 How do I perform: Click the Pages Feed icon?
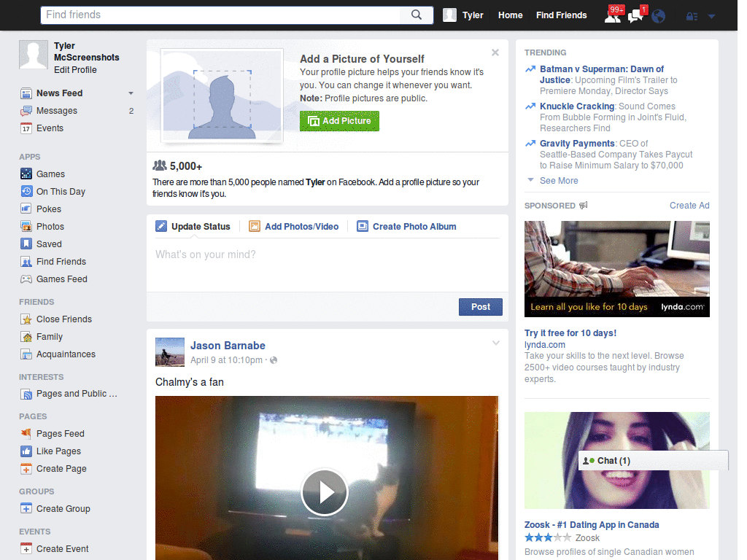point(26,434)
